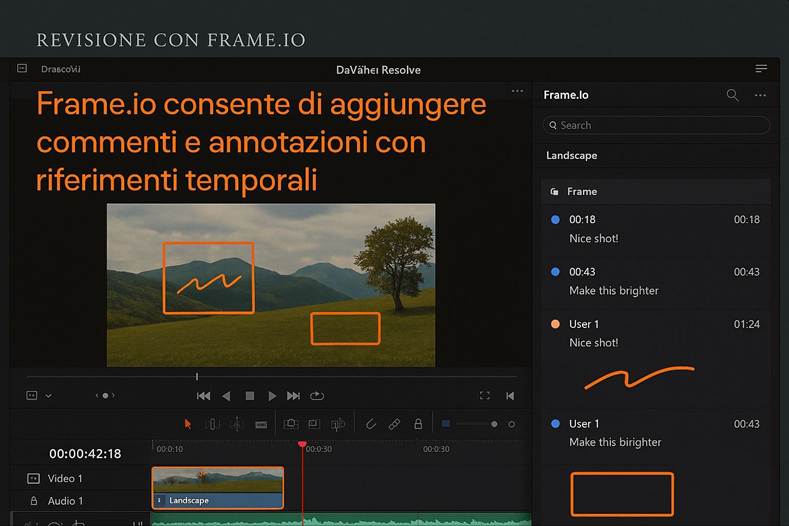This screenshot has height=526, width=789.
Task: Click the landscape video preview in viewer
Action: 271,285
